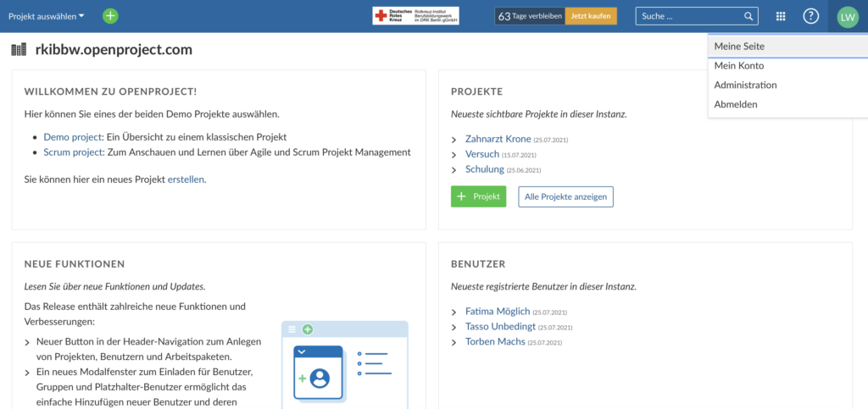Screen dimensions: 868x409
Task: Click the chevron beside Zahnarzt Krone
Action: click(x=454, y=139)
